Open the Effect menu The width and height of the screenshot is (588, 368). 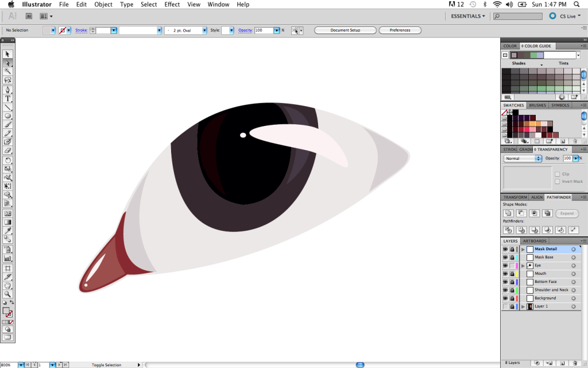(172, 5)
